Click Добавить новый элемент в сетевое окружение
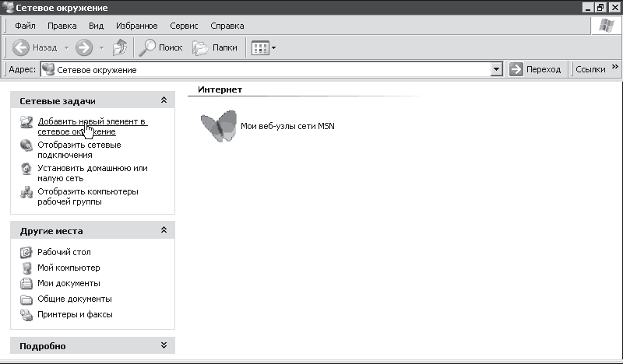Image resolution: width=623 pixels, height=364 pixels. [x=92, y=122]
